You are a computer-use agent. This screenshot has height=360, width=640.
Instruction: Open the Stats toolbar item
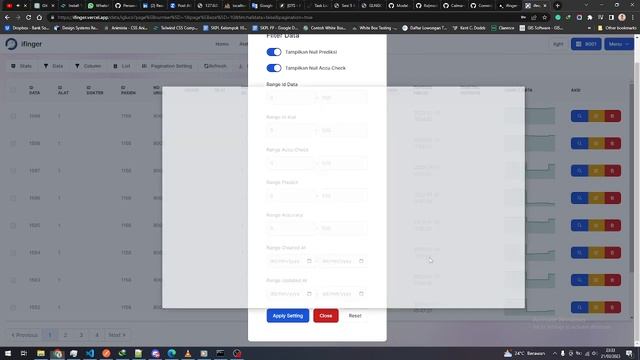(21, 66)
